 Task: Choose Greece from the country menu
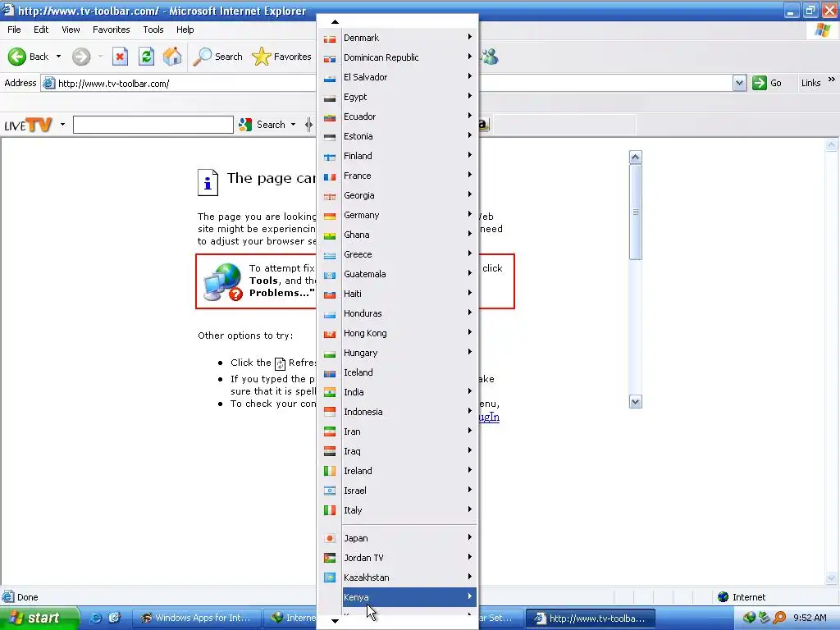point(399,254)
